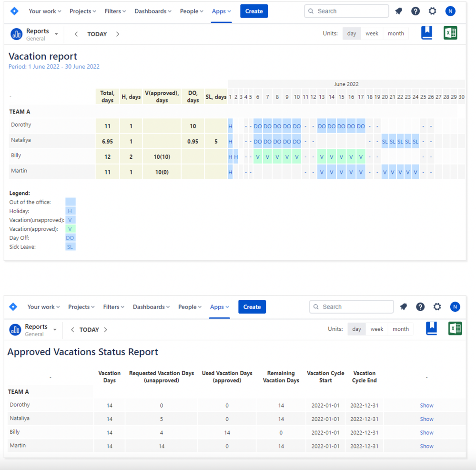Expand People menu in top navigation
Screen dimensions: 476x470
[x=192, y=11]
